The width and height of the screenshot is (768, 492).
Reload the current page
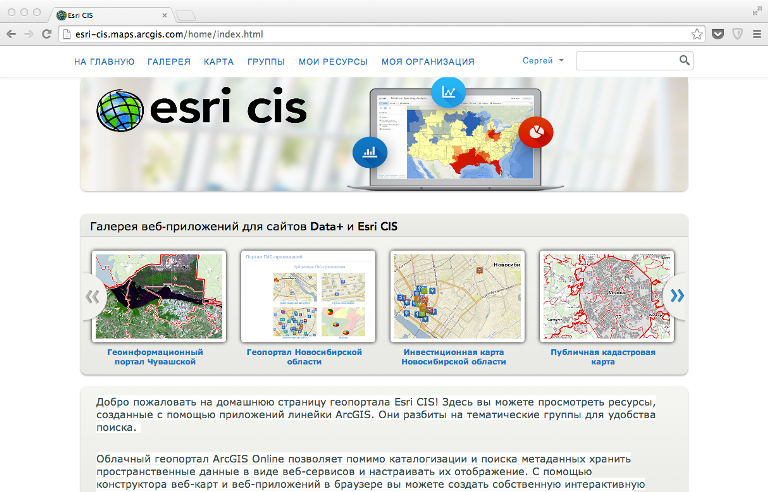(47, 34)
